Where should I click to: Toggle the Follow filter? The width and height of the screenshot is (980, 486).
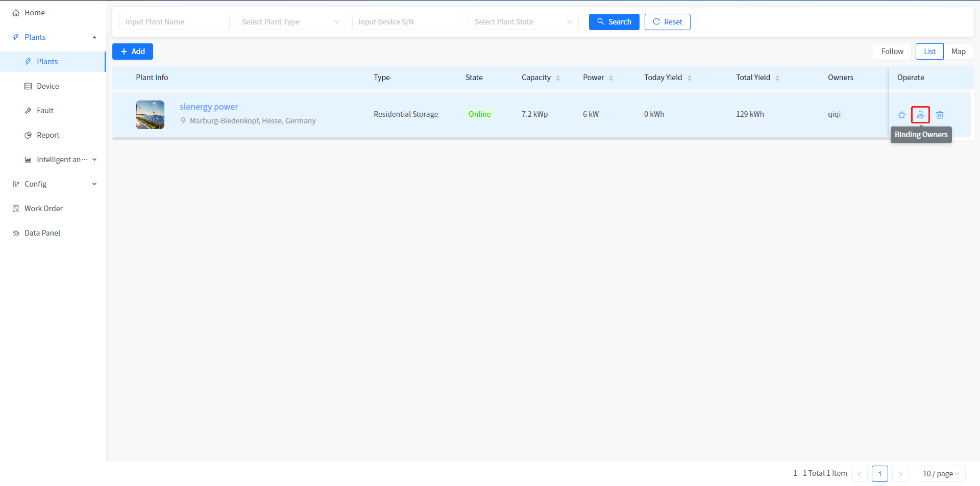tap(892, 52)
